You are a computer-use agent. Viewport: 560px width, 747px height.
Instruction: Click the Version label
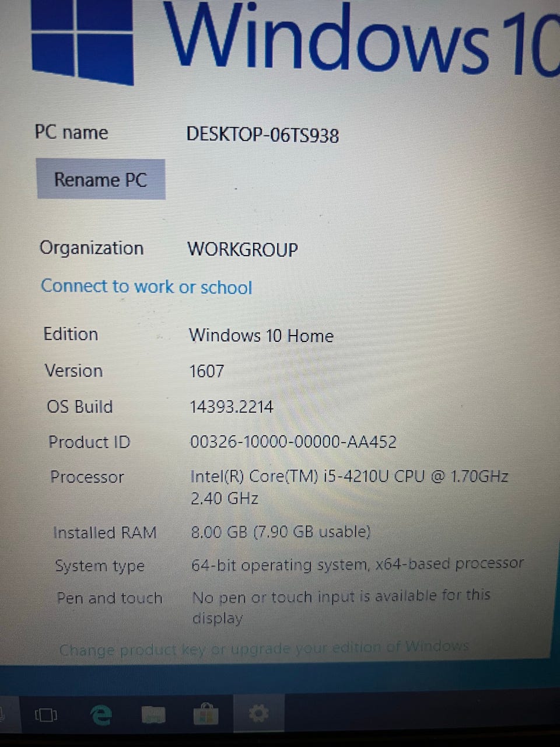[x=73, y=371]
